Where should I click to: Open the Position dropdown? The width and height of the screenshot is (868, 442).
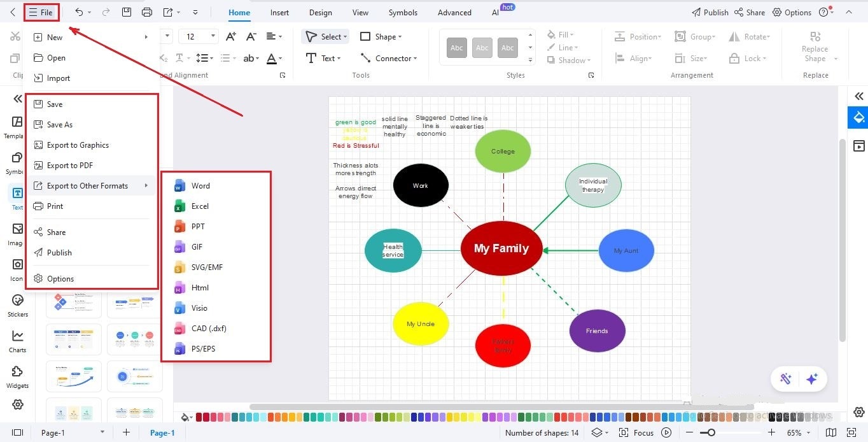coord(638,37)
